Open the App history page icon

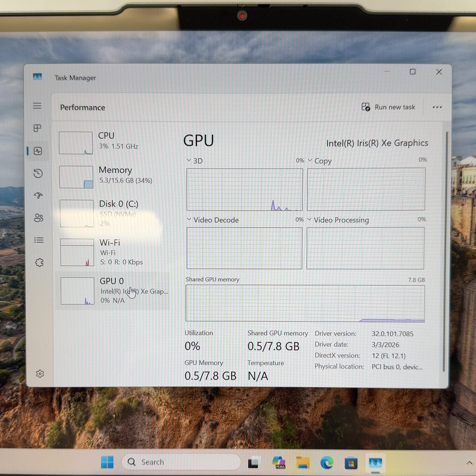pos(38,173)
